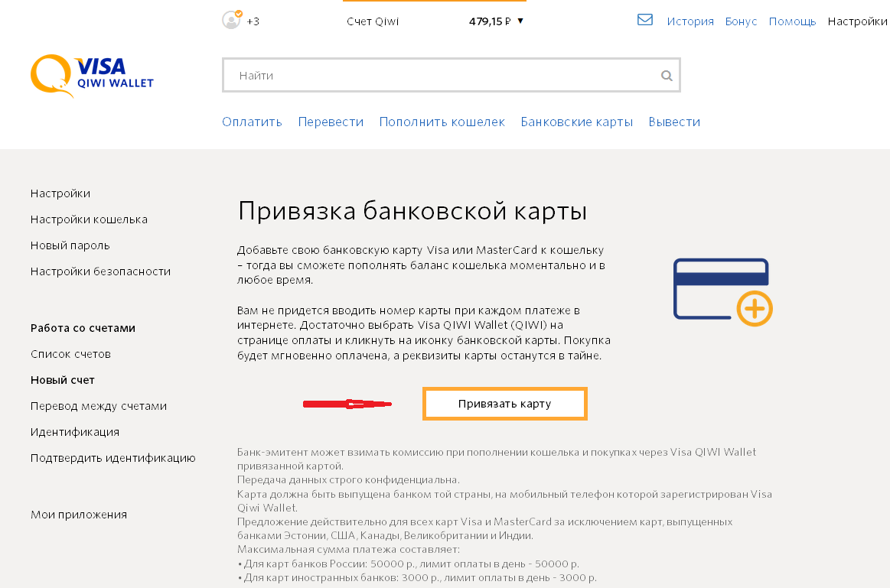The height and width of the screenshot is (588, 890).
Task: Click the search magnifier icon
Action: (667, 76)
